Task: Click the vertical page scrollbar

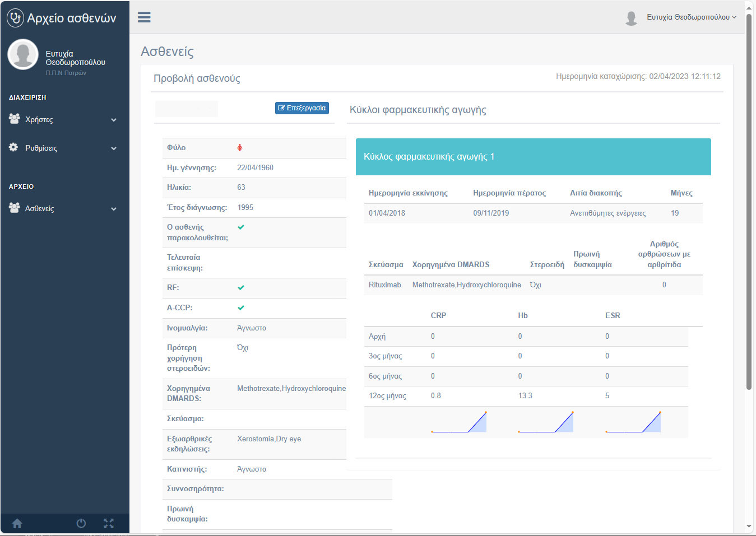Action: coord(749,202)
